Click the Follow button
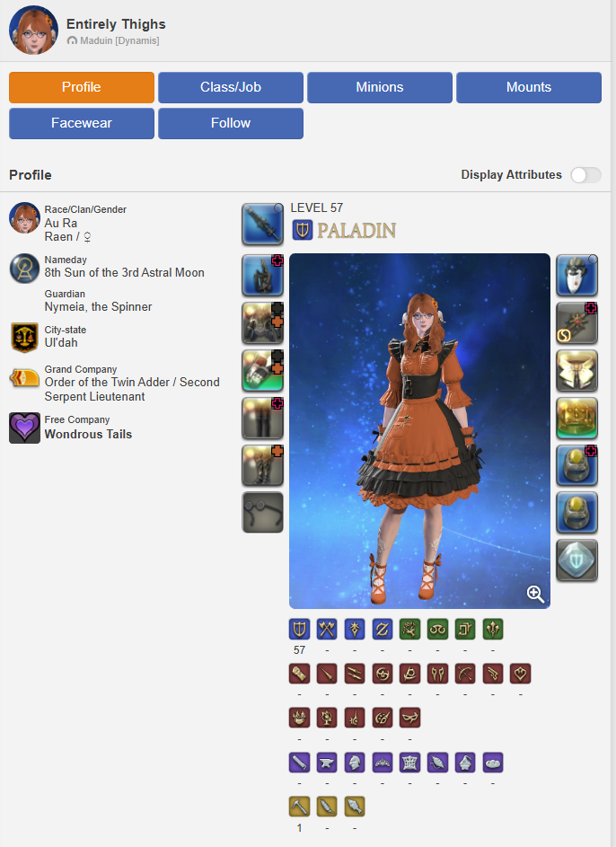 tap(231, 123)
